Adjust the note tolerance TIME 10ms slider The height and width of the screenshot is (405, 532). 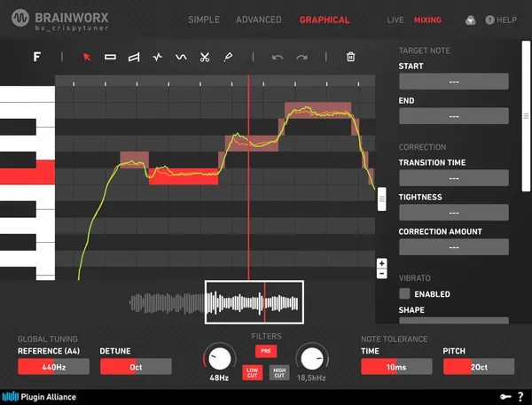click(x=396, y=367)
